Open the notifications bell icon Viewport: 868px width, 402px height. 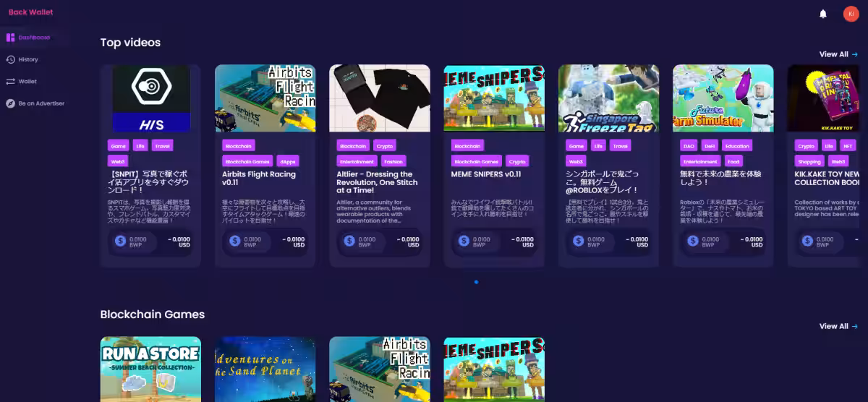(x=822, y=14)
